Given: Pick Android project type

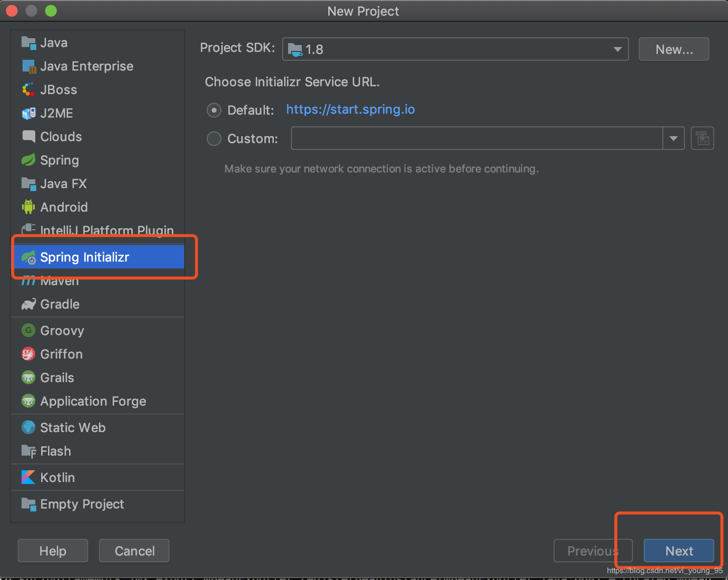Looking at the screenshot, I should 98,207.
